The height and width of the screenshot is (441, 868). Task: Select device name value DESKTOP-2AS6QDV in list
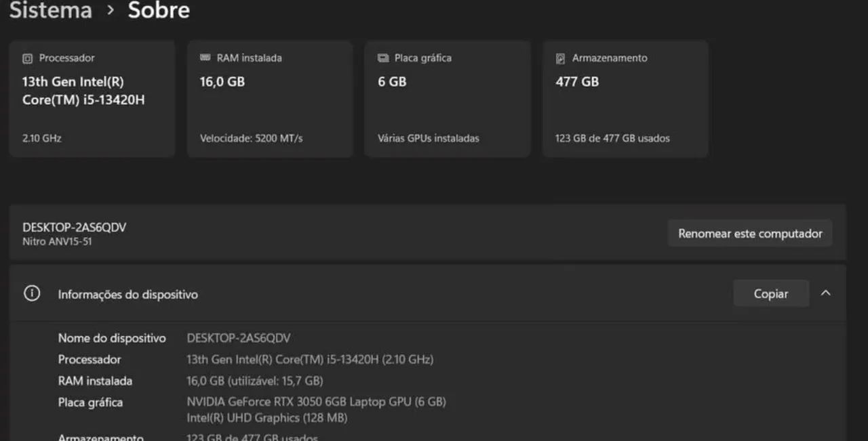coord(239,338)
